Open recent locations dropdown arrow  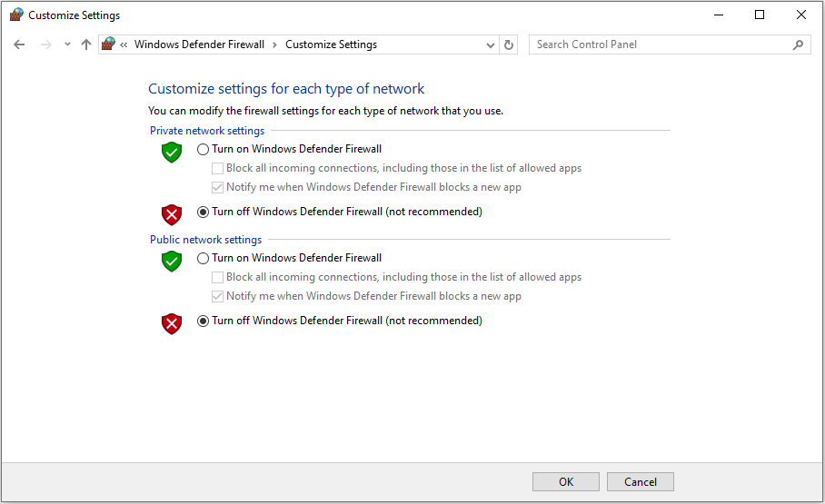pos(67,44)
